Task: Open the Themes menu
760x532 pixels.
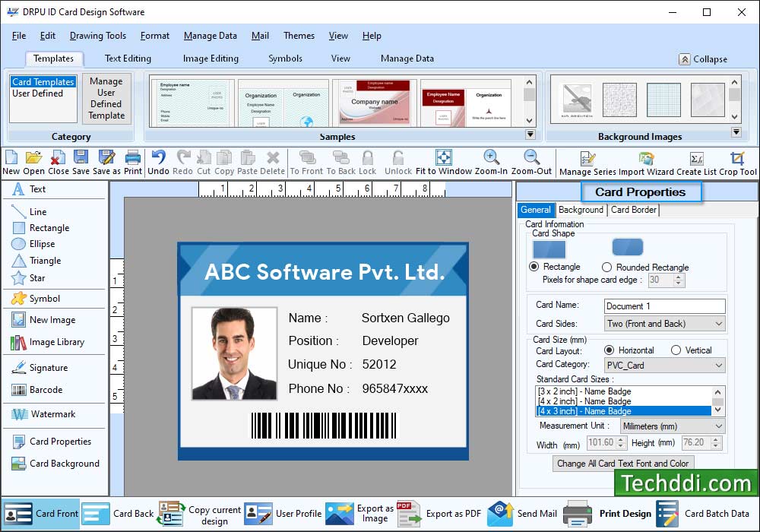Action: click(x=299, y=36)
